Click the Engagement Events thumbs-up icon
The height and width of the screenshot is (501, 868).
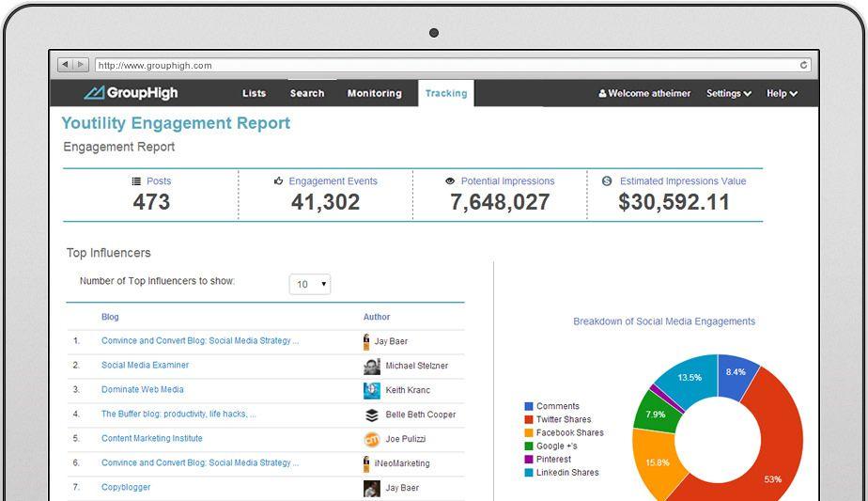[278, 180]
